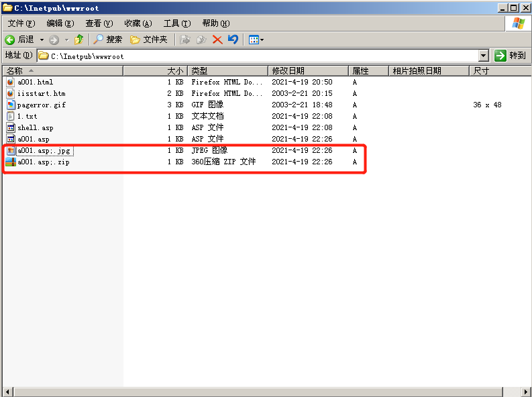
Task: Sort by the 属性 column header
Action: pos(368,71)
